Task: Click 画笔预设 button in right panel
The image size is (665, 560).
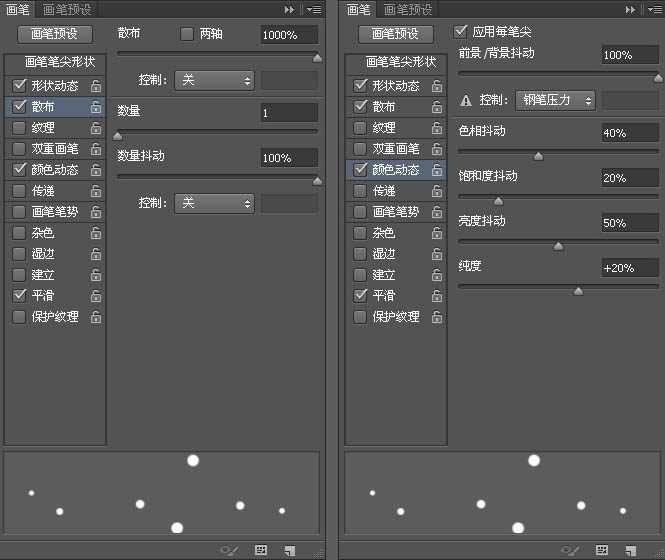Action: [x=396, y=34]
